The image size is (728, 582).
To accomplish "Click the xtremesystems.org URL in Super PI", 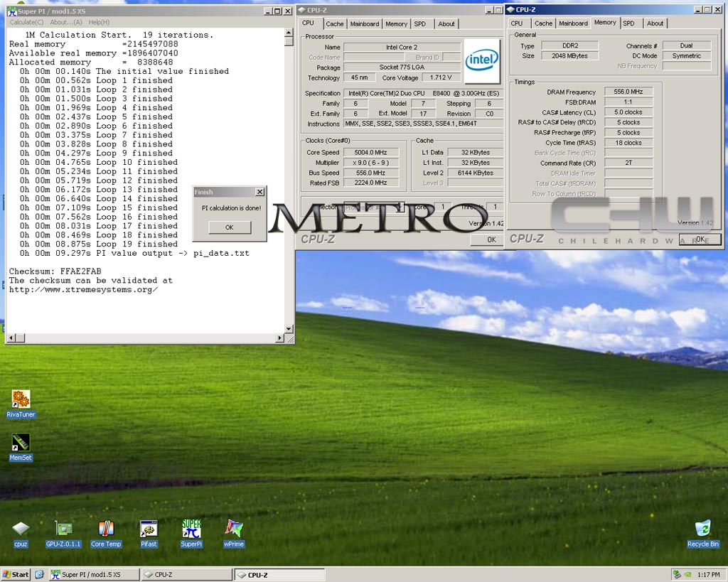I will pyautogui.click(x=84, y=290).
